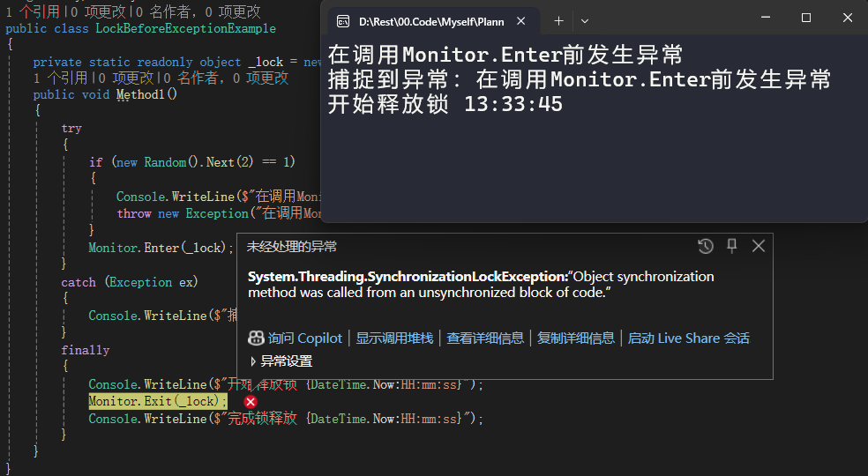868x476 pixels.
Task: Click the Copilot icon in exception popup
Action: [256, 338]
